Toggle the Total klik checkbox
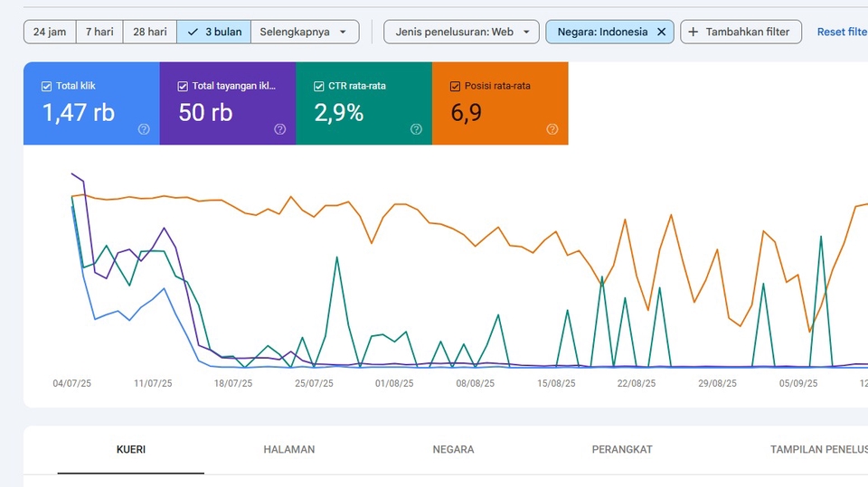Viewport: 868px width, 487px height. pos(46,87)
